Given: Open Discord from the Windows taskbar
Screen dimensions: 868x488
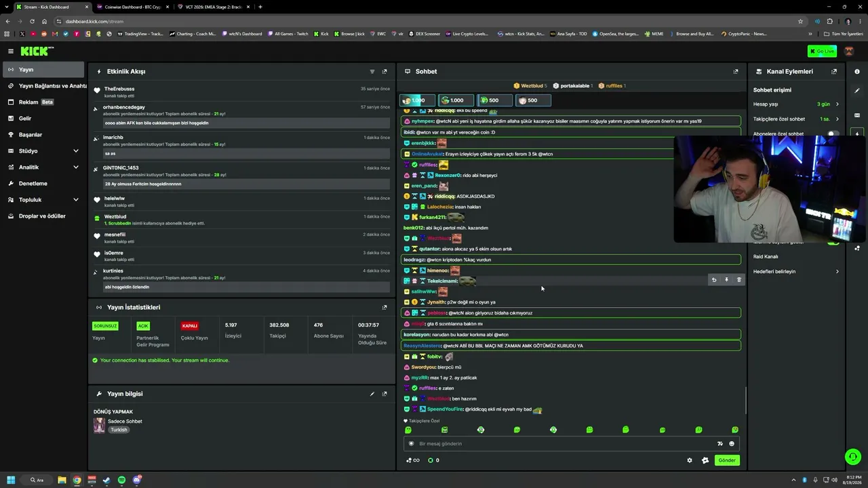Looking at the screenshot, I should point(137,480).
